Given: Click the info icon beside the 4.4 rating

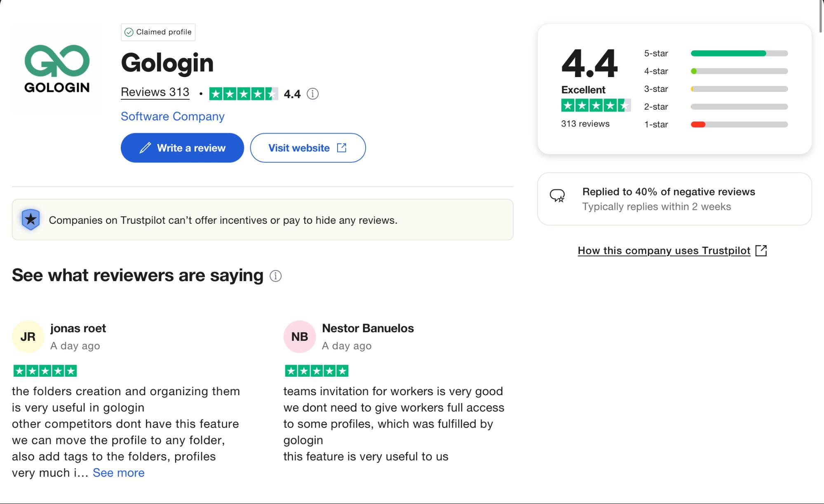Looking at the screenshot, I should coord(313,94).
